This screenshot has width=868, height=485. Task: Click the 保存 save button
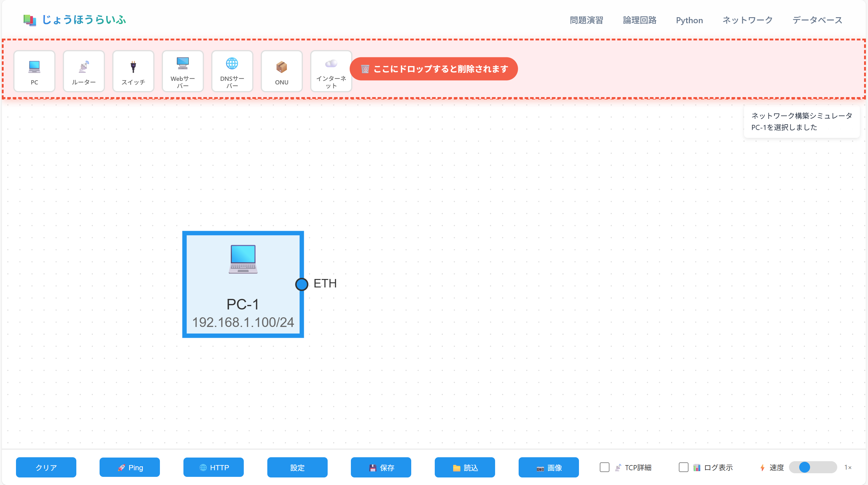[x=381, y=467]
